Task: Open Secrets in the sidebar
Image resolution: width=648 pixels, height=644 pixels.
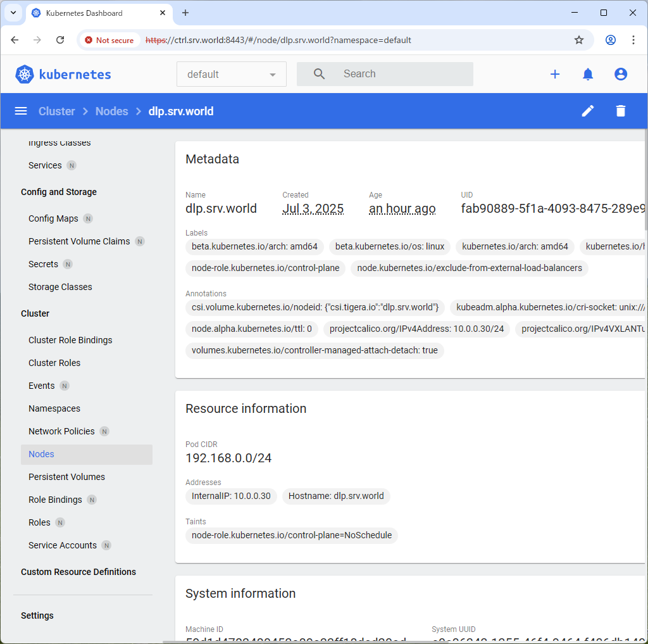Action: tap(44, 264)
